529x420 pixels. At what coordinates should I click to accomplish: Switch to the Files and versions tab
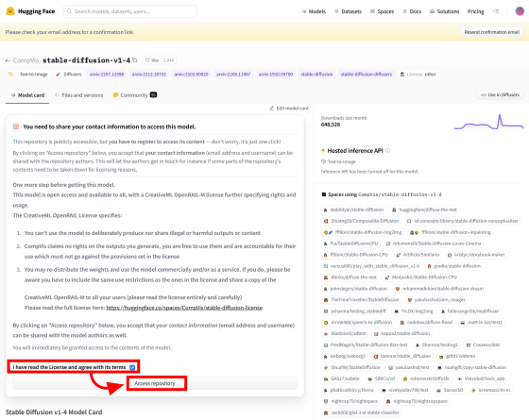[79, 95]
